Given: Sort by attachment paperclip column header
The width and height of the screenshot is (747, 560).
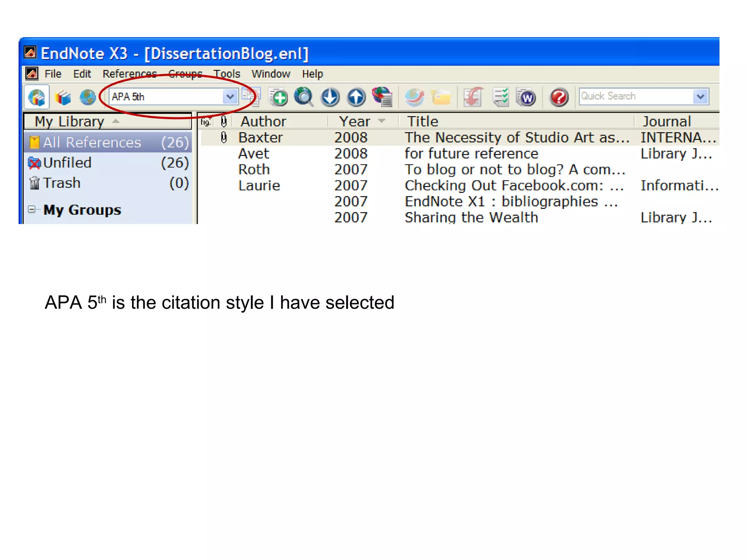Looking at the screenshot, I should (224, 121).
